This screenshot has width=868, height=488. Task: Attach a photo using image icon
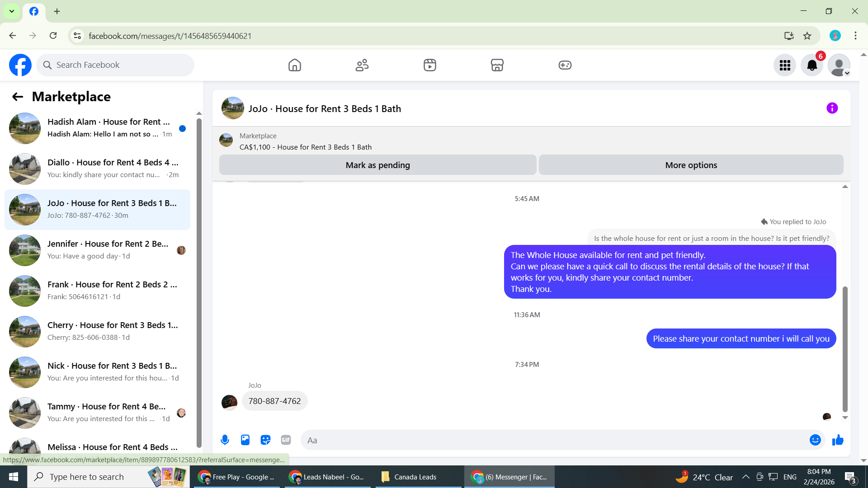245,440
